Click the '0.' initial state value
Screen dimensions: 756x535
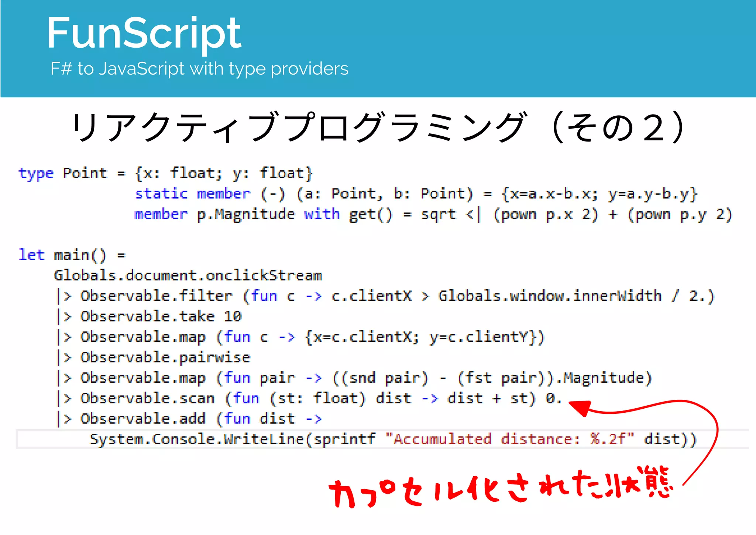coord(554,398)
